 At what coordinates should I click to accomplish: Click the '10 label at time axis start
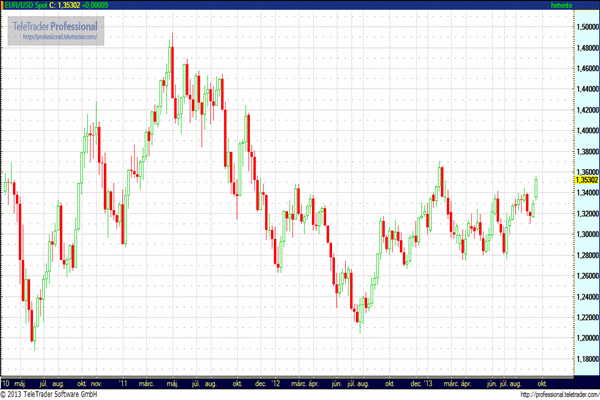point(6,382)
